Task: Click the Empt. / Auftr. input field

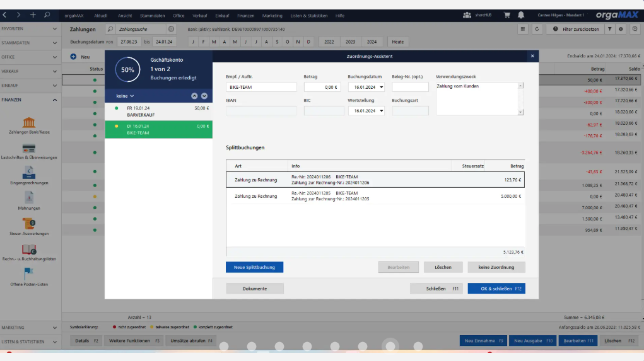Action: [x=261, y=87]
